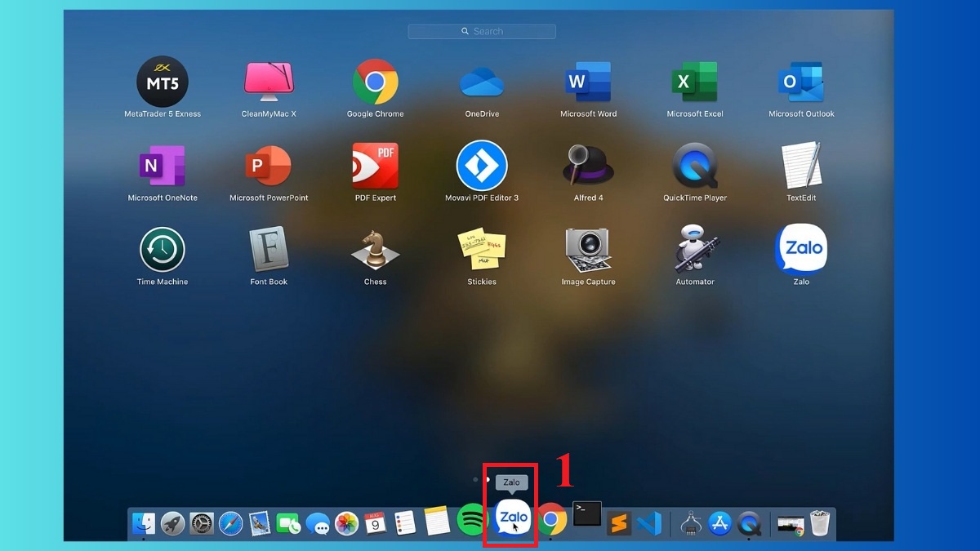Launch CleanMyMac X

(269, 82)
